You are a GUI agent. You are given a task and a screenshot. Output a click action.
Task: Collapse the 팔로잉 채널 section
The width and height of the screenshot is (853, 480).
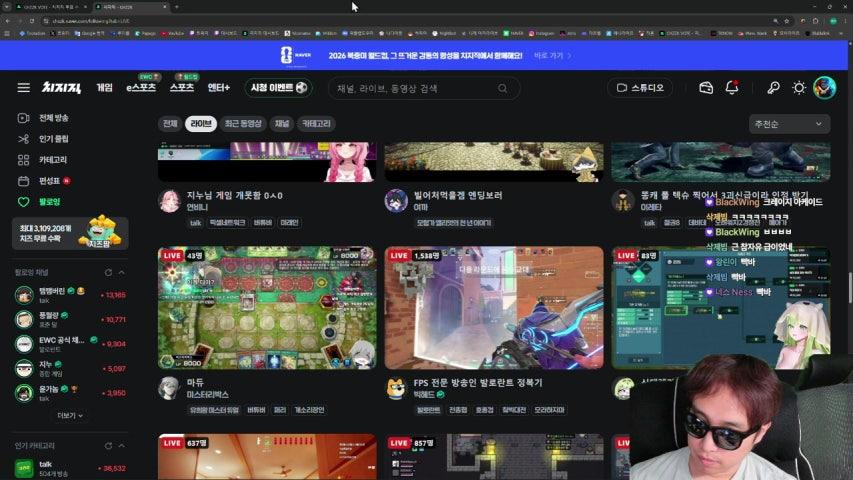click(122, 272)
